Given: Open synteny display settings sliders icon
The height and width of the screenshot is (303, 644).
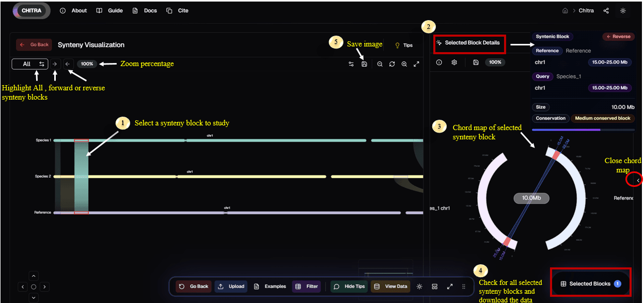Looking at the screenshot, I should coord(351,64).
